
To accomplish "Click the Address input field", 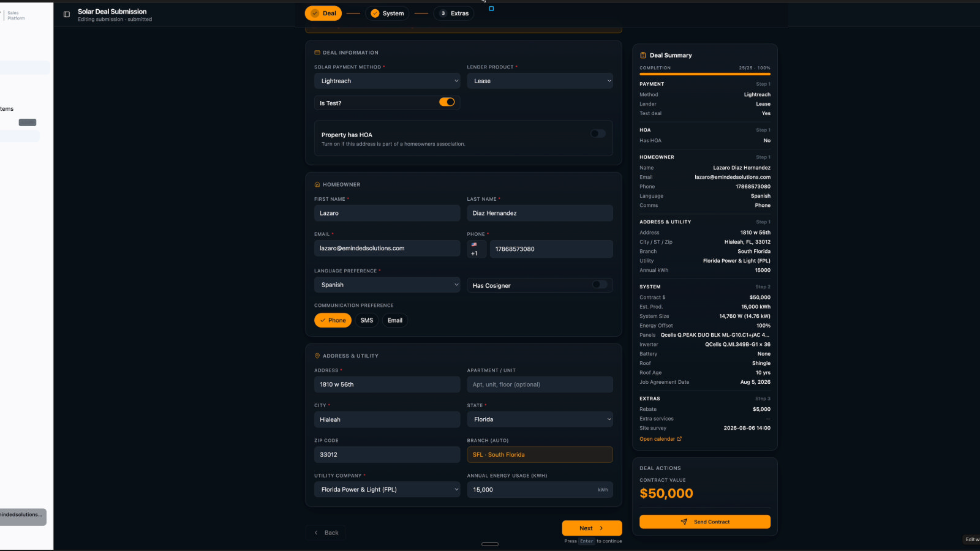I will pos(387,384).
